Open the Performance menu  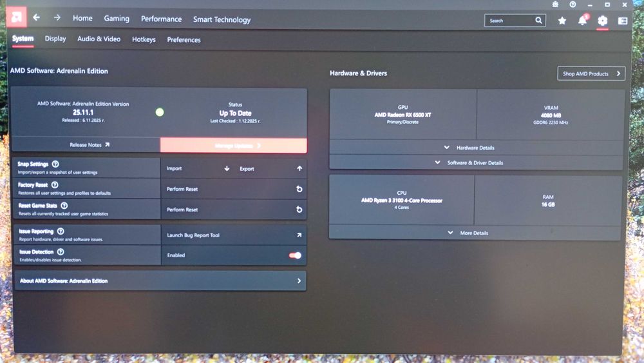161,19
